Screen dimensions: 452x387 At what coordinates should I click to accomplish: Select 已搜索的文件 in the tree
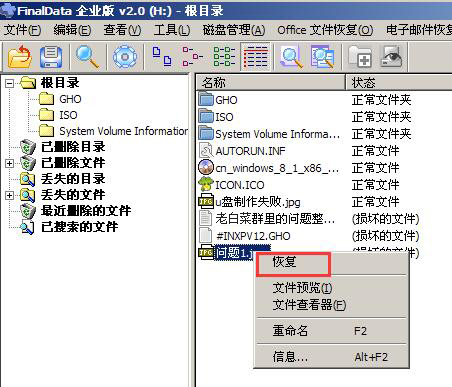pos(79,227)
